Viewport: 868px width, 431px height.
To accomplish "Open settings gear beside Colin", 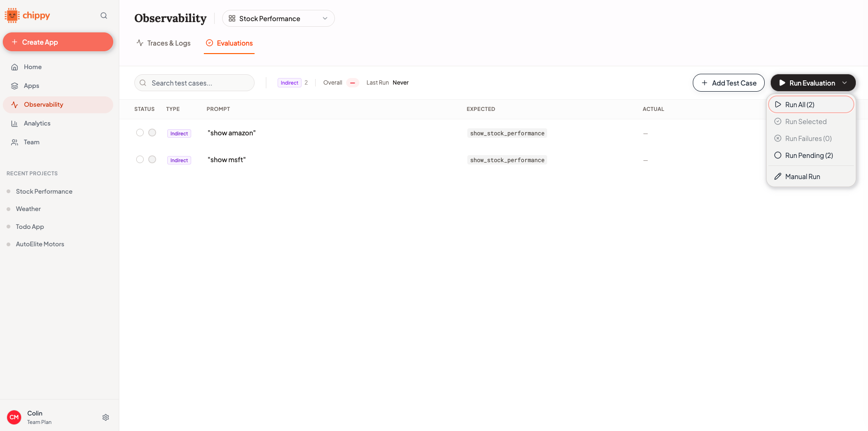I will pyautogui.click(x=106, y=417).
